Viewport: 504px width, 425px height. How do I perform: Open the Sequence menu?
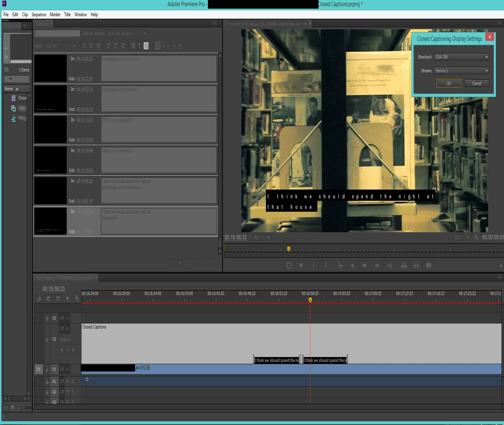pyautogui.click(x=39, y=15)
